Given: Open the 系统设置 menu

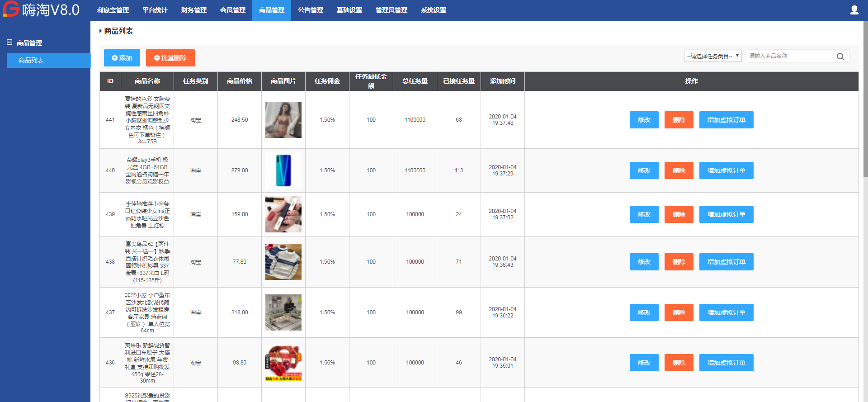Looking at the screenshot, I should pyautogui.click(x=433, y=10).
